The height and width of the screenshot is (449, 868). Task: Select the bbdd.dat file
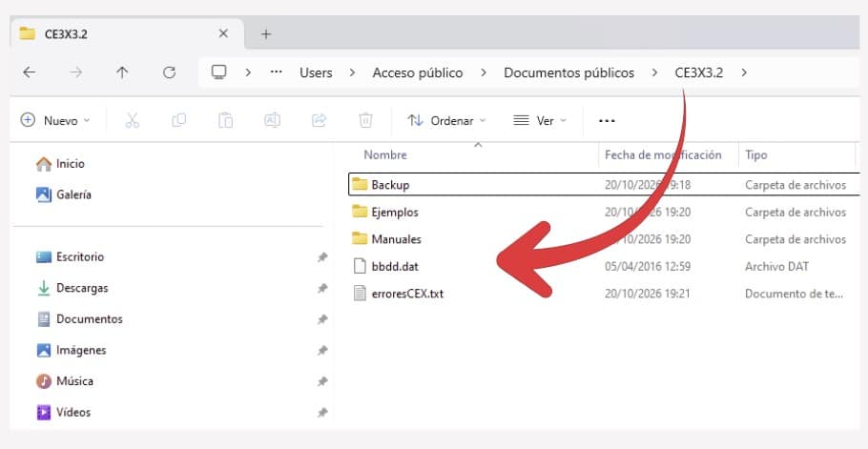coord(395,266)
